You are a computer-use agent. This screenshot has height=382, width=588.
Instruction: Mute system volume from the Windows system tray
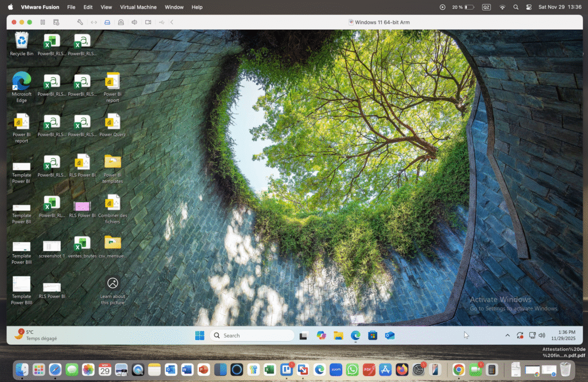542,335
